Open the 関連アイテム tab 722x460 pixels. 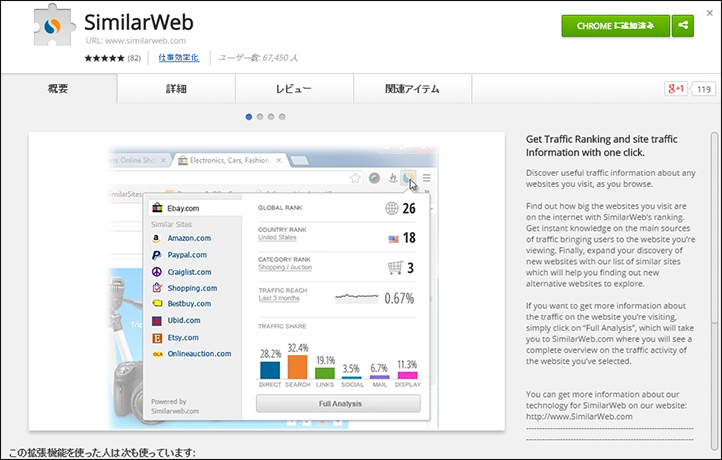413,88
